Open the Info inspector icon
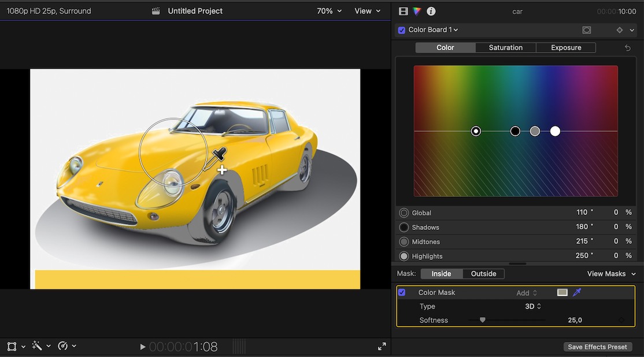This screenshot has width=644, height=357. (x=431, y=11)
